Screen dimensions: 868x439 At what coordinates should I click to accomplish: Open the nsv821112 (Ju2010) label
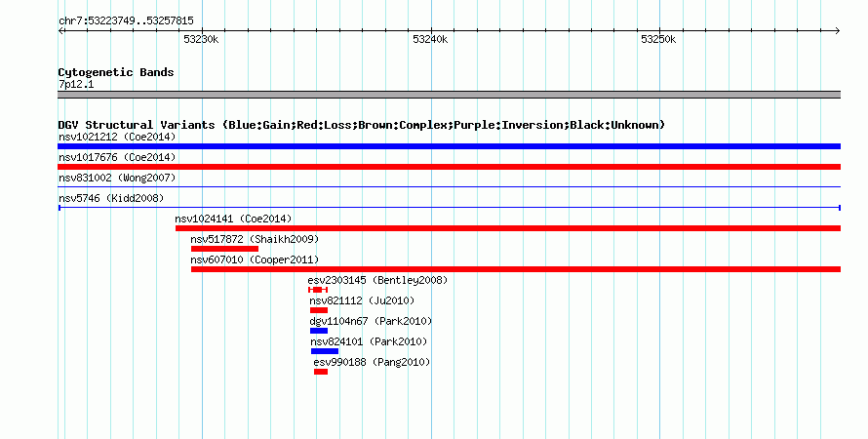362,300
